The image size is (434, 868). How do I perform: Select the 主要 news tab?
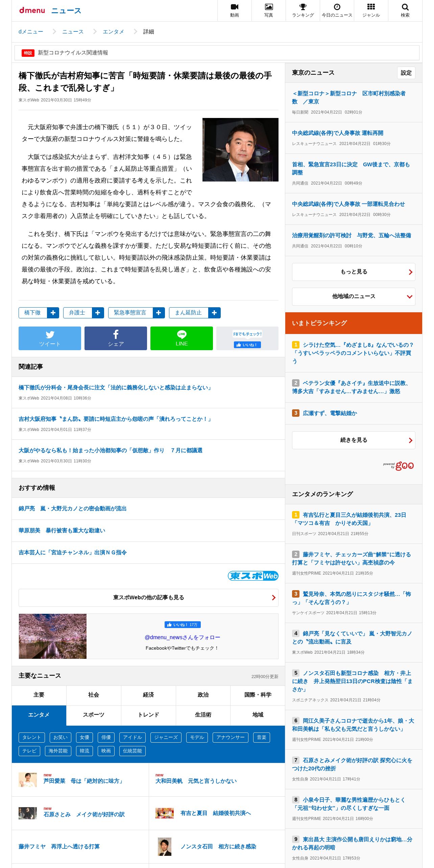pyautogui.click(x=39, y=695)
